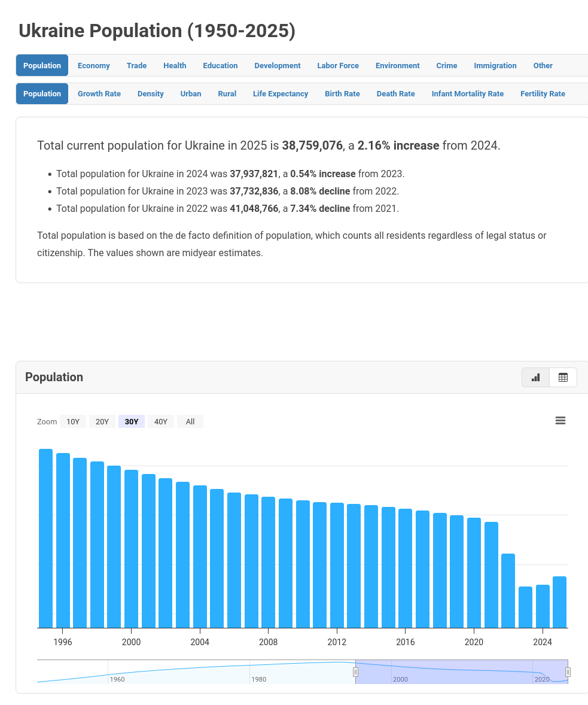The height and width of the screenshot is (705, 588).
Task: Open chart context hamburger menu
Action: click(x=560, y=421)
